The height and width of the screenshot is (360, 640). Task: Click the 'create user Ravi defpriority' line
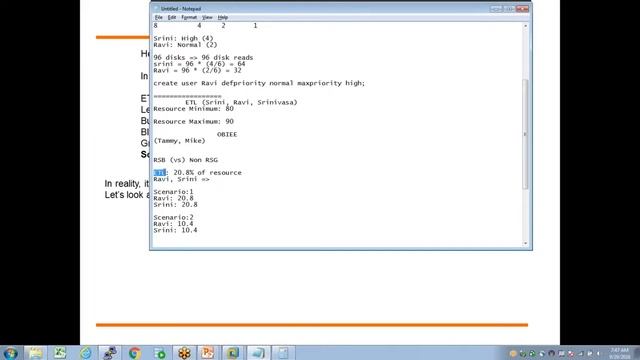pos(259,83)
